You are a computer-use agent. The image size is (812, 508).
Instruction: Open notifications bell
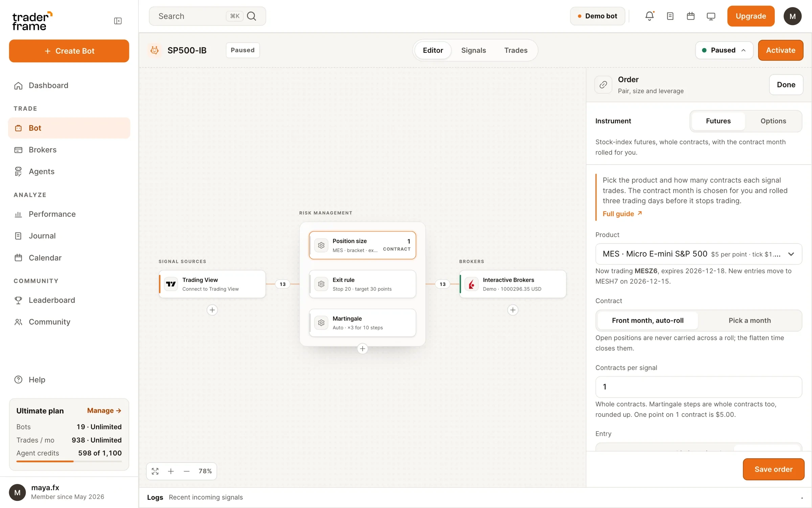tap(649, 16)
